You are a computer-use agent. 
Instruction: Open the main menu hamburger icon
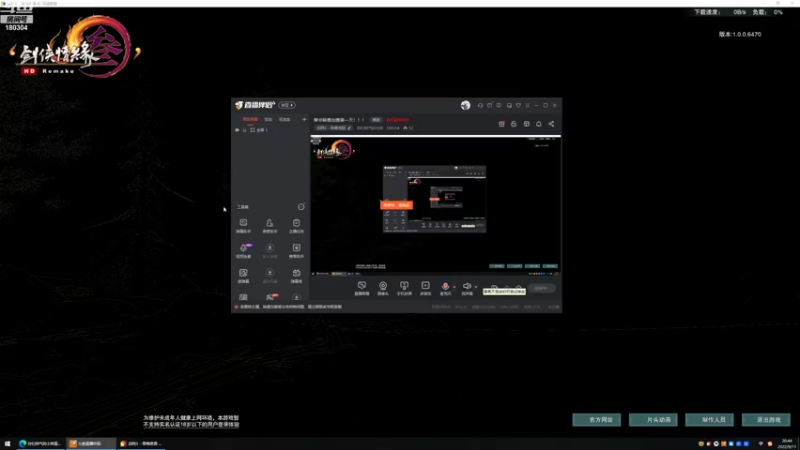(x=528, y=105)
